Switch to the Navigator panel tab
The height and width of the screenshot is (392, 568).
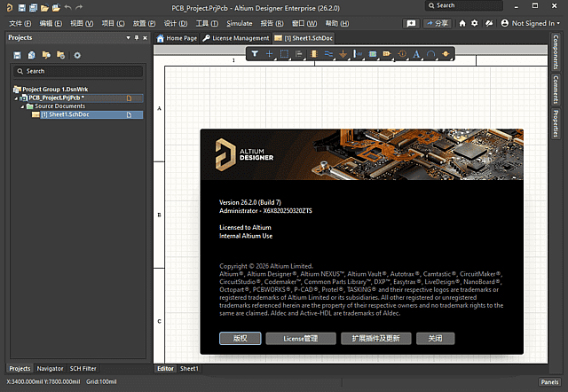pos(50,368)
